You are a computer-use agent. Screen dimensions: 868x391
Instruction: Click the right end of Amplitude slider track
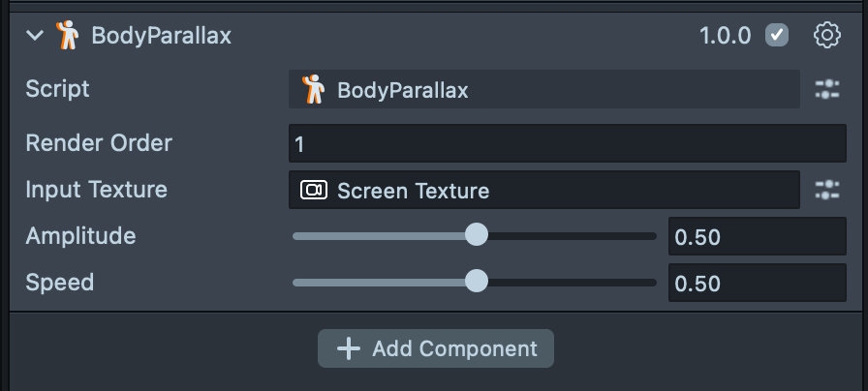click(654, 236)
